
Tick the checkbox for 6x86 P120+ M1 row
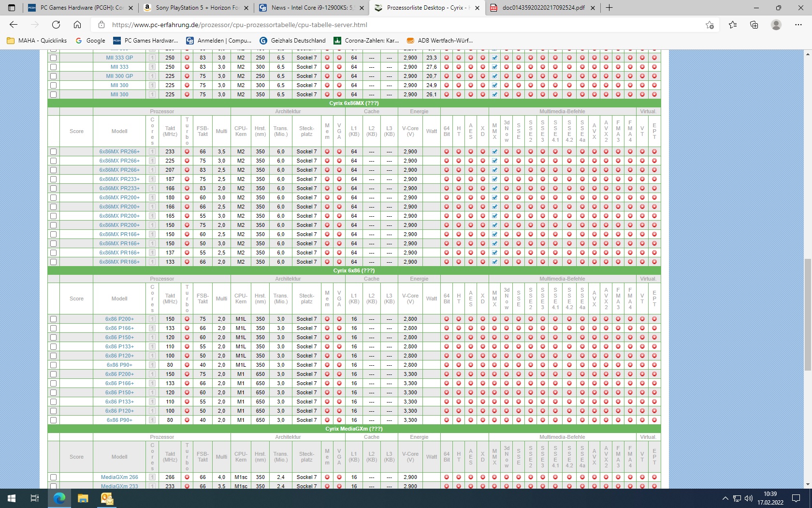(x=53, y=411)
